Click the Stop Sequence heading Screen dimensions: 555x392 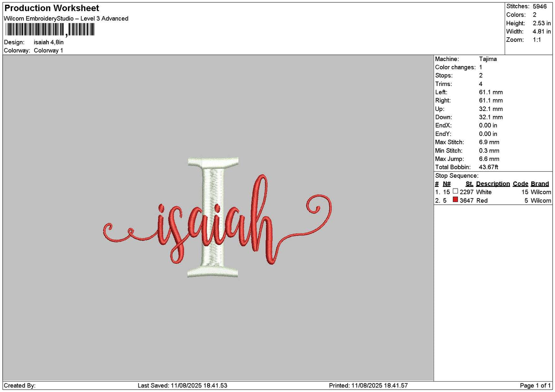pos(457,175)
